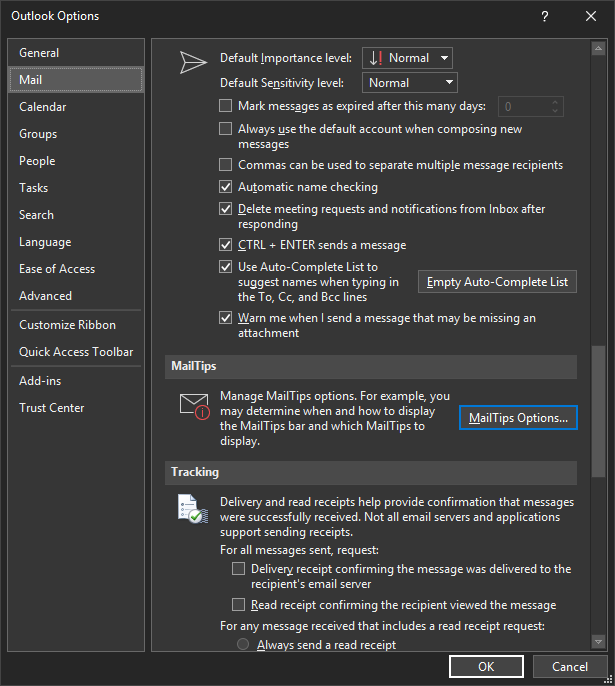Click the resize grip at dialog corner

[608, 679]
